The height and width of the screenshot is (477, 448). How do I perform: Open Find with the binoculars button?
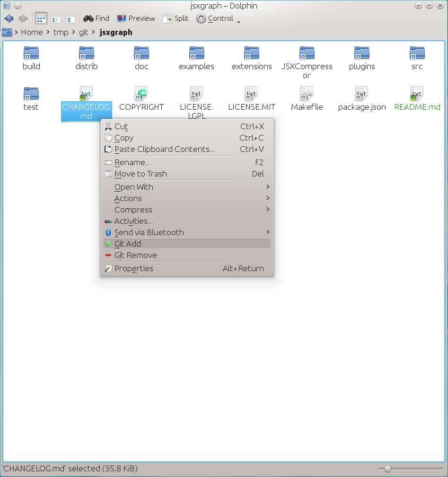click(96, 18)
